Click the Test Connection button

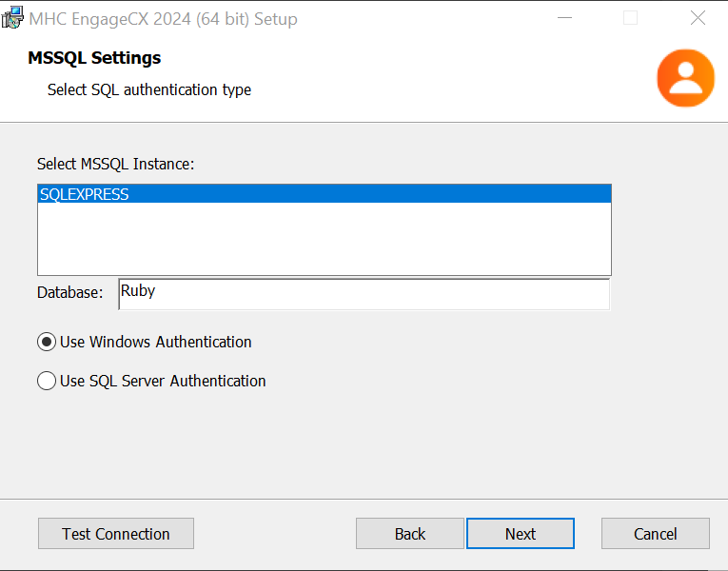(x=115, y=533)
